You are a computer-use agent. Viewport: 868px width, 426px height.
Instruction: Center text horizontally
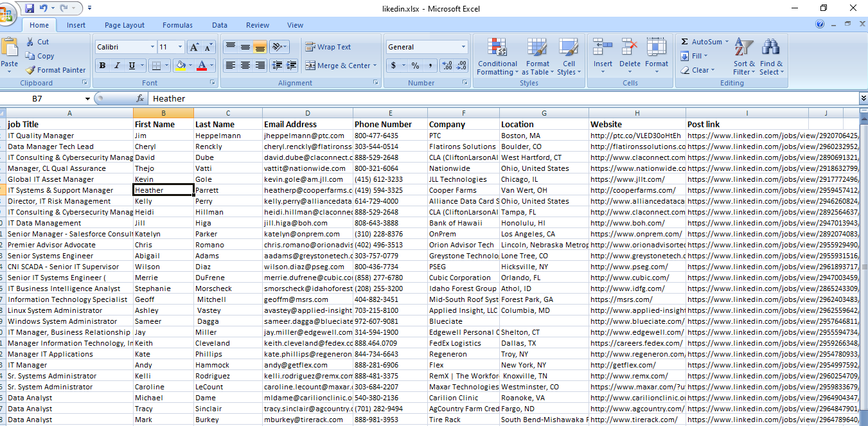point(245,66)
